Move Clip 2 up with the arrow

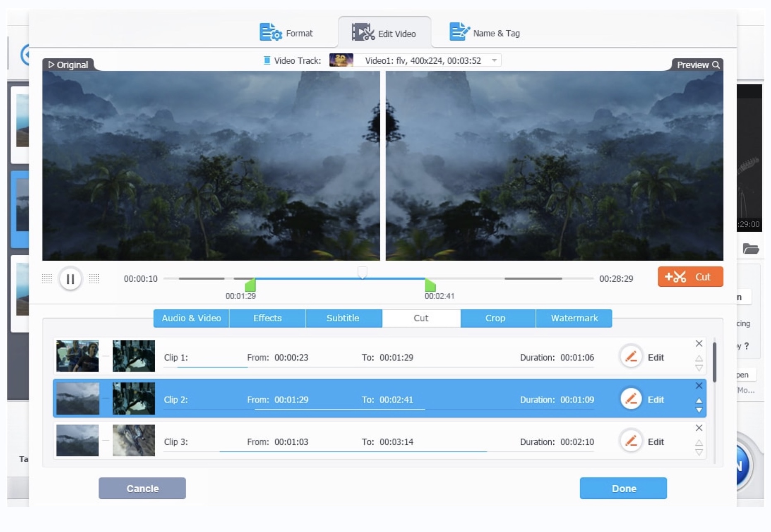click(x=699, y=400)
